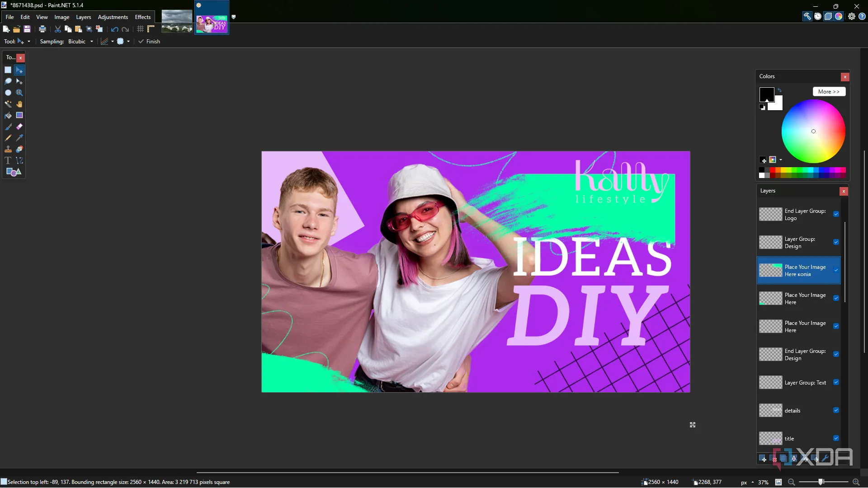Hide the details layer
868x488 pixels.
coord(836,410)
